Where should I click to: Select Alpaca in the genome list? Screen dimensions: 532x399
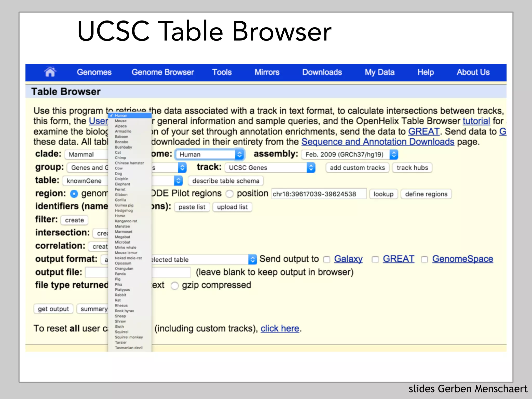pyautogui.click(x=130, y=126)
